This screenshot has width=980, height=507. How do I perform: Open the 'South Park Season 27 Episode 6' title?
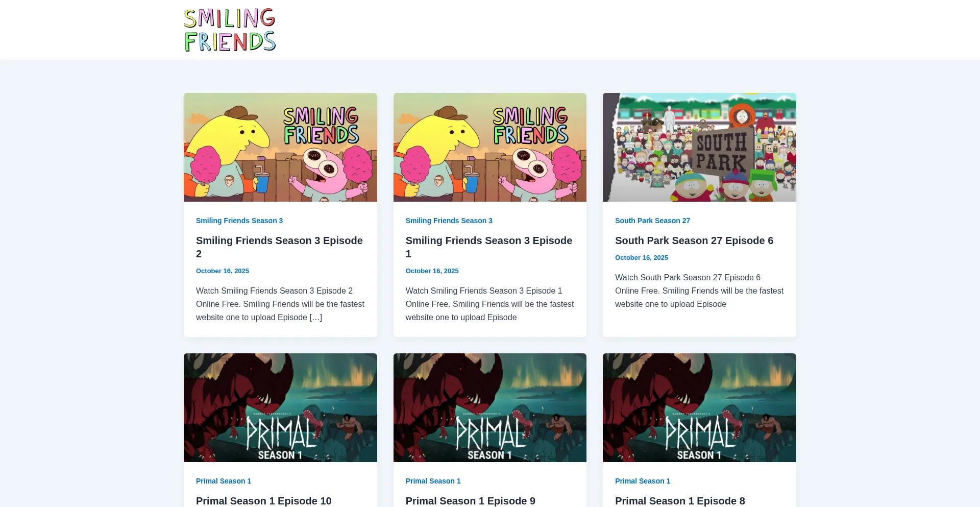point(694,240)
